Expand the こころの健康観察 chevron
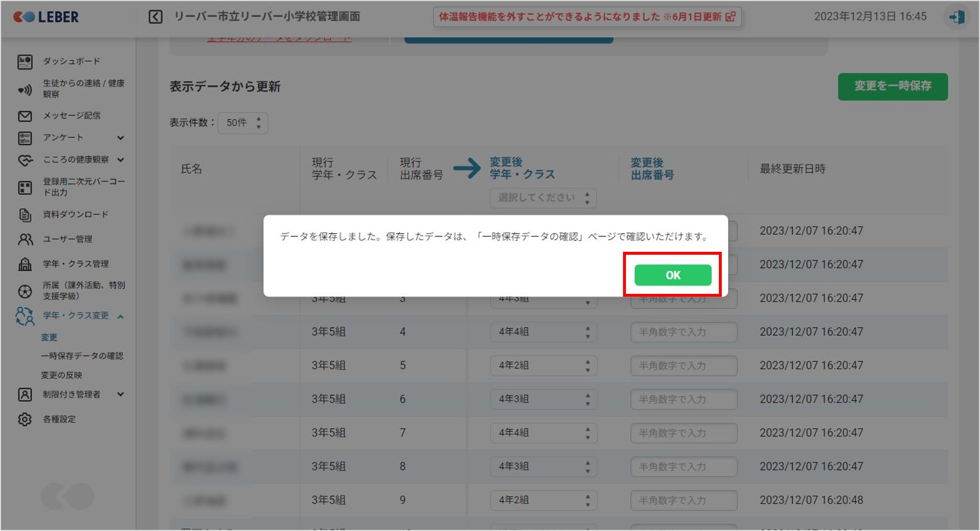The height and width of the screenshot is (531, 980). pos(120,160)
